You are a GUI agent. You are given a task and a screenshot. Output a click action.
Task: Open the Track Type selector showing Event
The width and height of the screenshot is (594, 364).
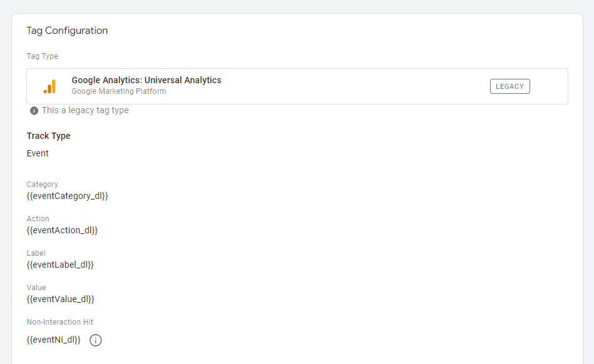pos(37,153)
